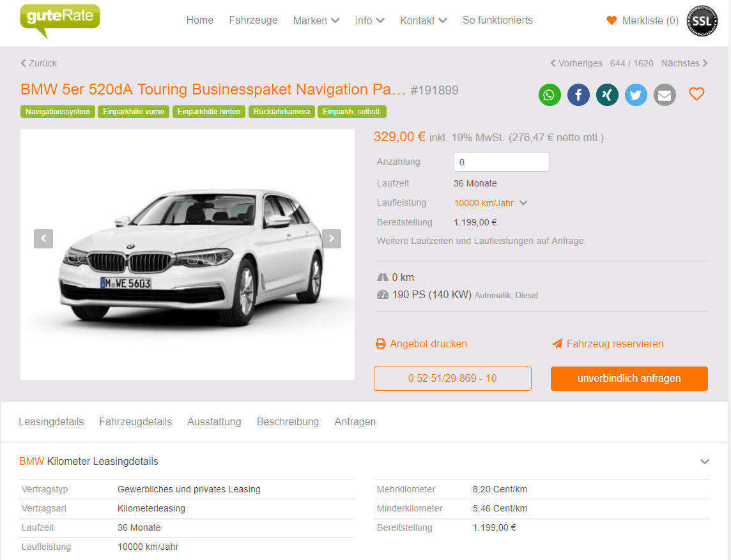Collapse the BMW Kilometer Leasingdetails section
Viewport: 731px width, 560px height.
tap(704, 462)
